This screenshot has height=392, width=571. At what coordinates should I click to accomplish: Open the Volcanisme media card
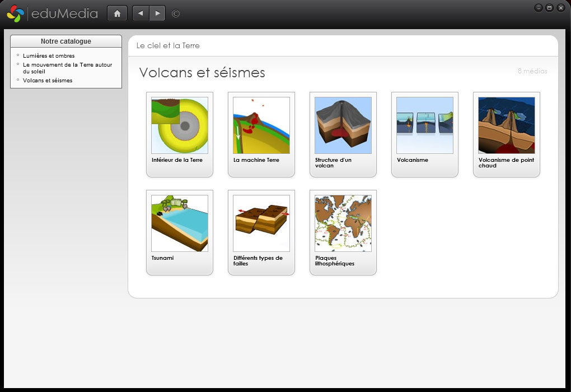[425, 125]
